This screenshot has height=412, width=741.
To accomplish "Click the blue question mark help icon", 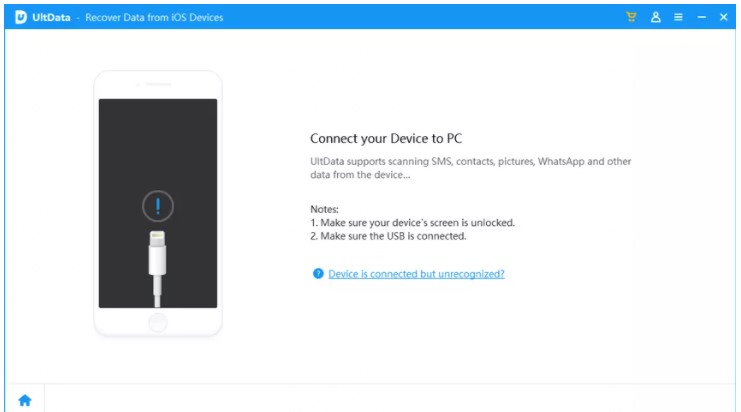I will tap(318, 273).
